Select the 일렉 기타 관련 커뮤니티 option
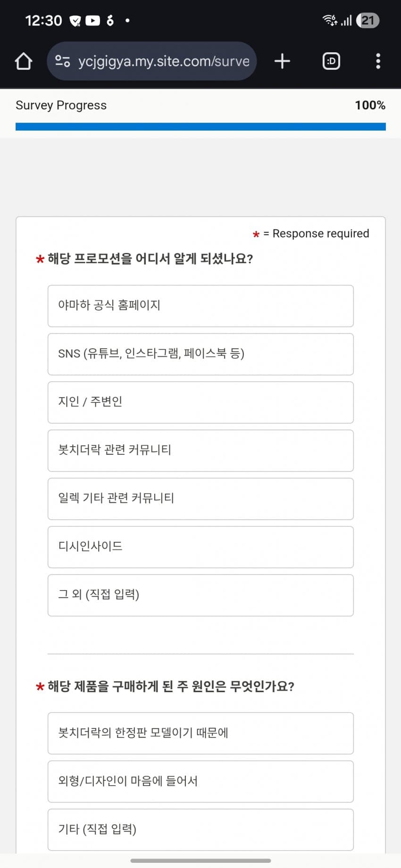 click(x=200, y=499)
